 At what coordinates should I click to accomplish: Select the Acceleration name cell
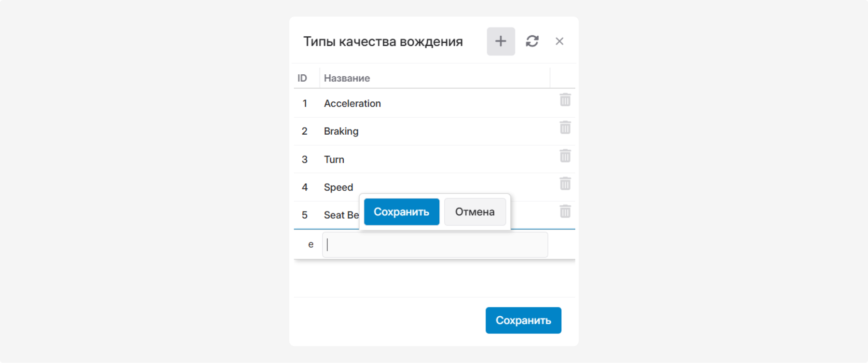(x=435, y=103)
